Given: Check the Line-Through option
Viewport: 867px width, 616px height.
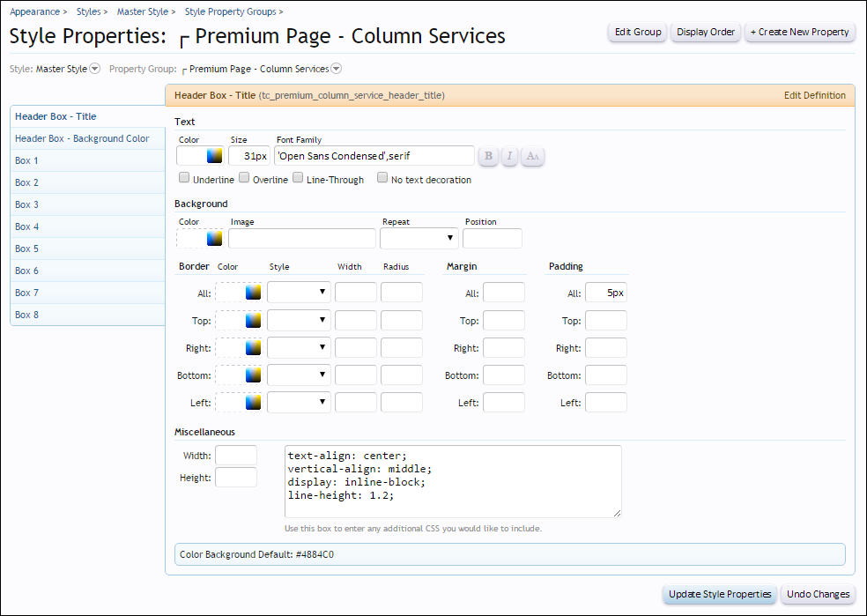Looking at the screenshot, I should (x=298, y=178).
